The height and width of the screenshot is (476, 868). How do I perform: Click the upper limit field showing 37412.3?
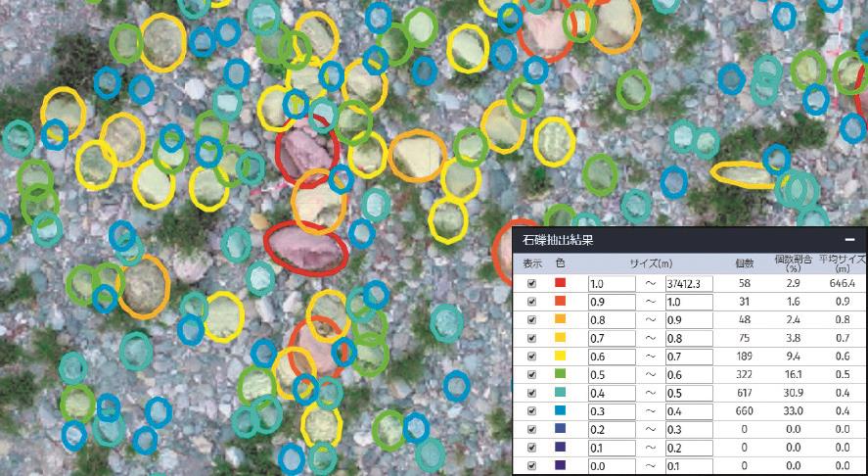tap(689, 283)
